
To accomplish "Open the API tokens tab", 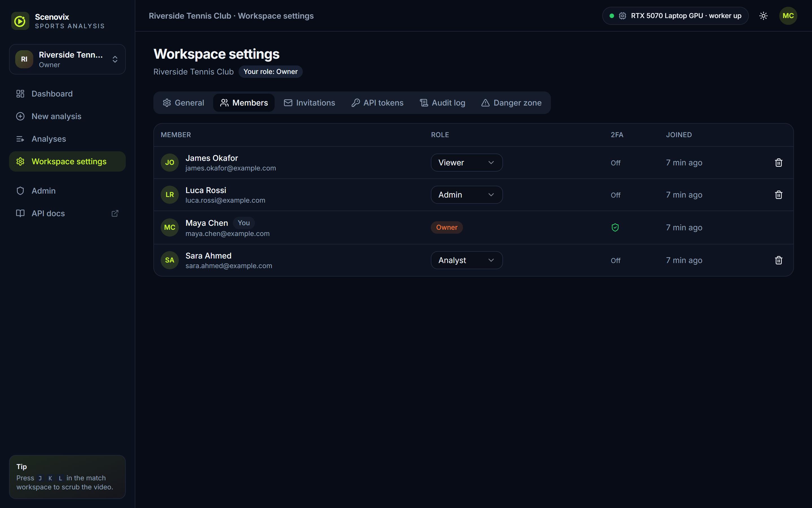I will 377,103.
